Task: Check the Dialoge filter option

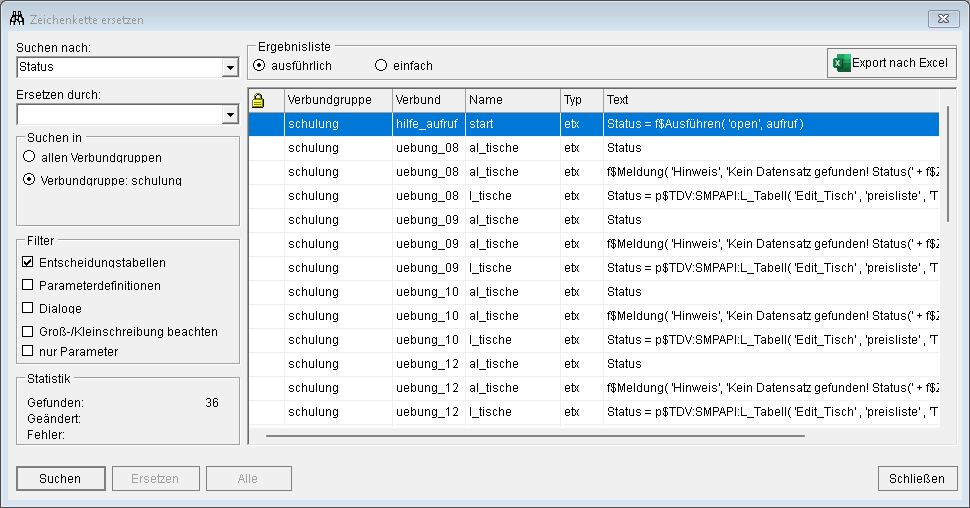Action: 28,308
